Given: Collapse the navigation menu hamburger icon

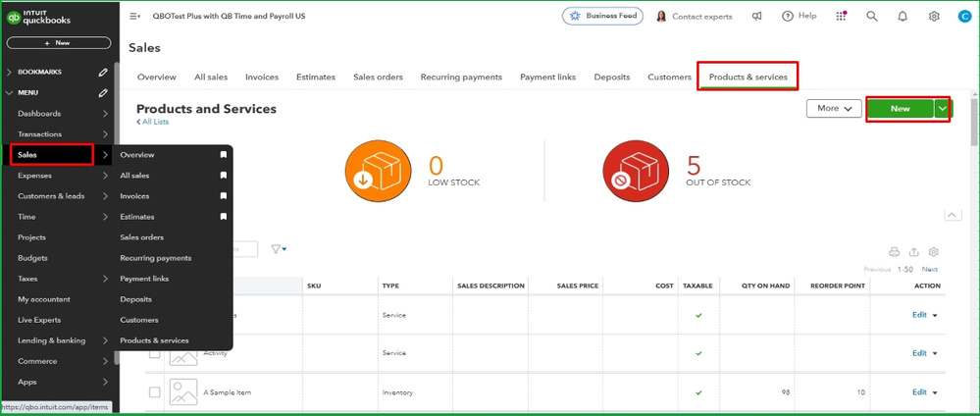Looking at the screenshot, I should [134, 17].
